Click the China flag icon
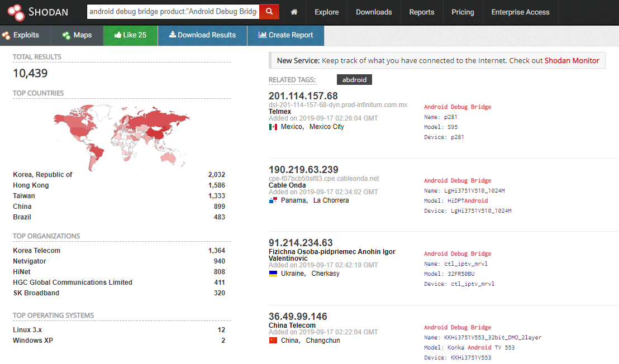This screenshot has height=364, width=619. (x=273, y=341)
